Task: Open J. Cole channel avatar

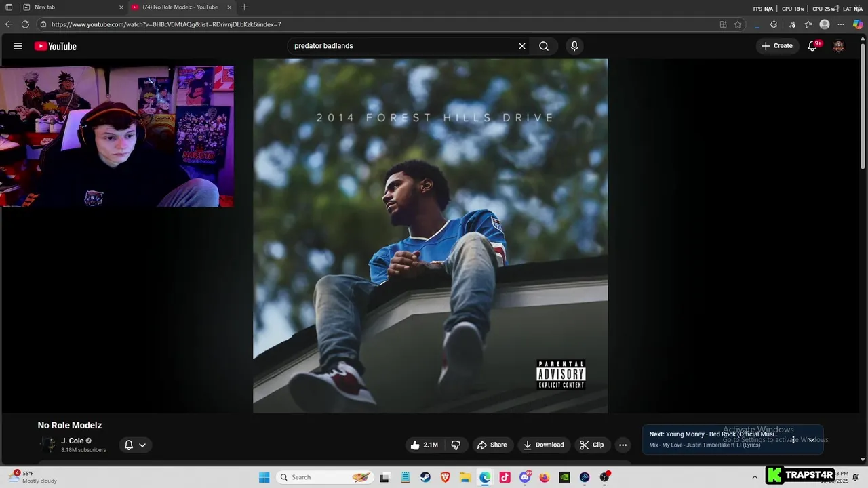Action: click(x=48, y=445)
